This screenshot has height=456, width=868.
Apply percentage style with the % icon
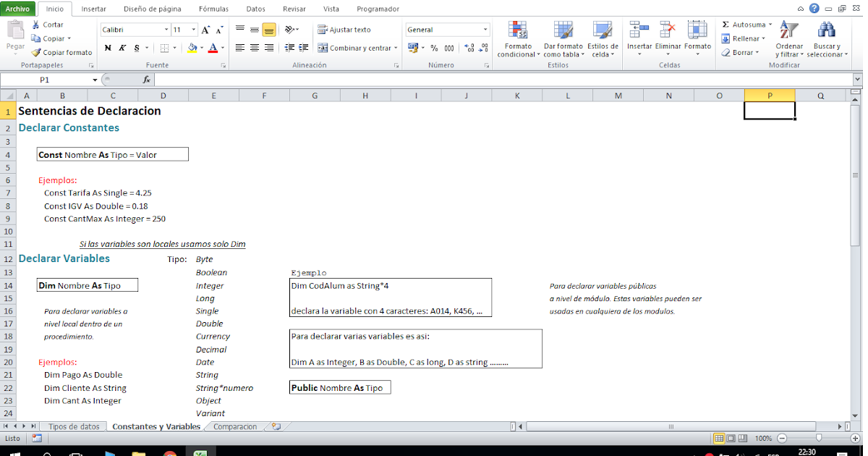[x=433, y=48]
